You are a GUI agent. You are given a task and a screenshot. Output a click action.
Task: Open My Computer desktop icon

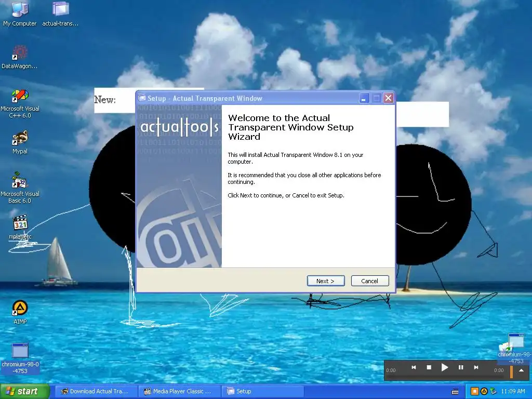point(20,14)
